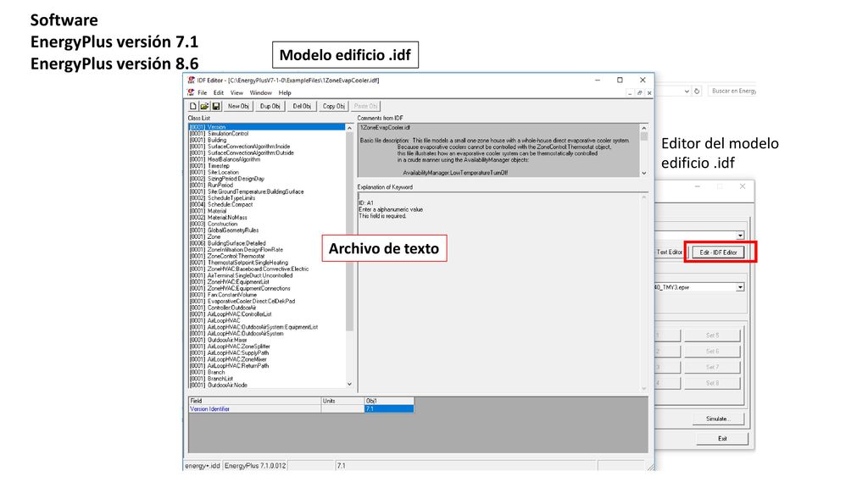Click Set 6 button in EP-Launch
Viewport: 868px width, 488px height.
pos(712,352)
